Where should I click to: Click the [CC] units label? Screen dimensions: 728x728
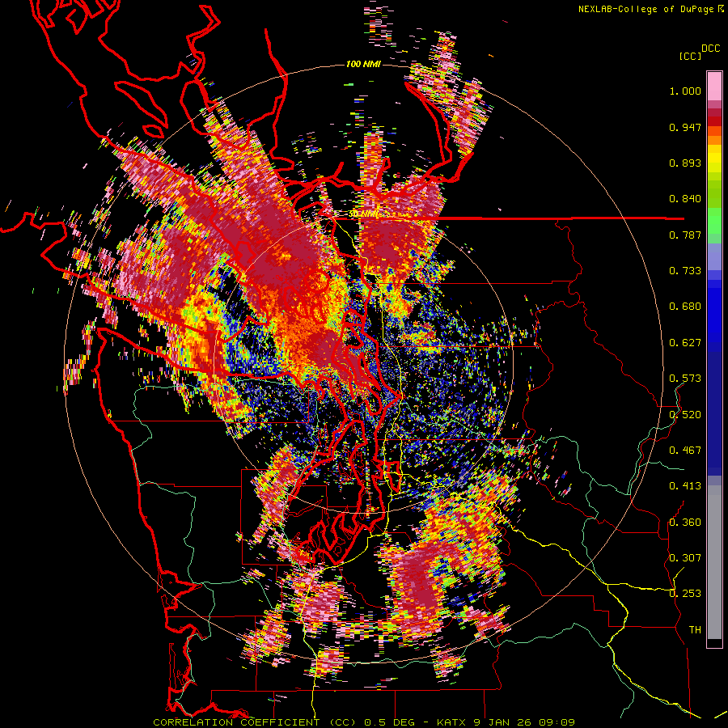pos(690,56)
